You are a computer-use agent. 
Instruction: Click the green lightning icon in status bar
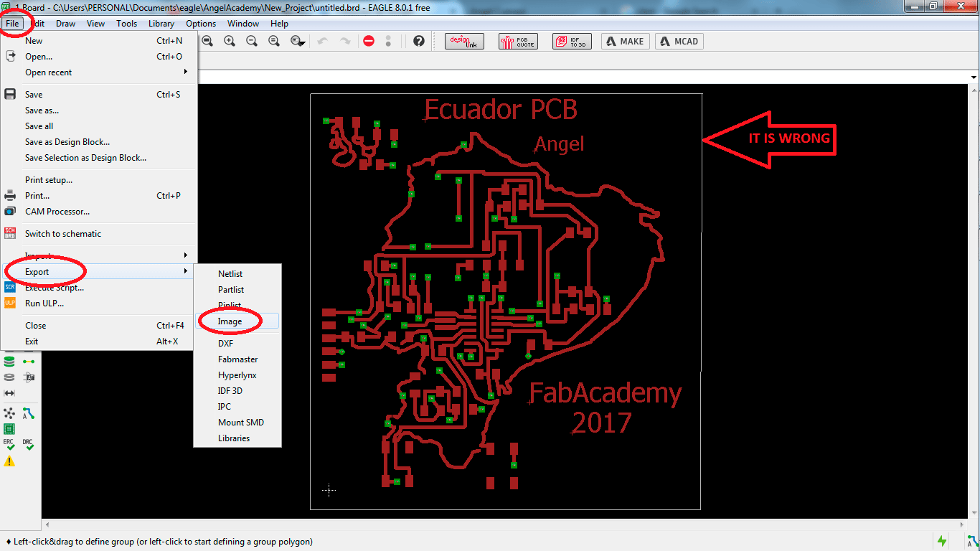coord(942,541)
